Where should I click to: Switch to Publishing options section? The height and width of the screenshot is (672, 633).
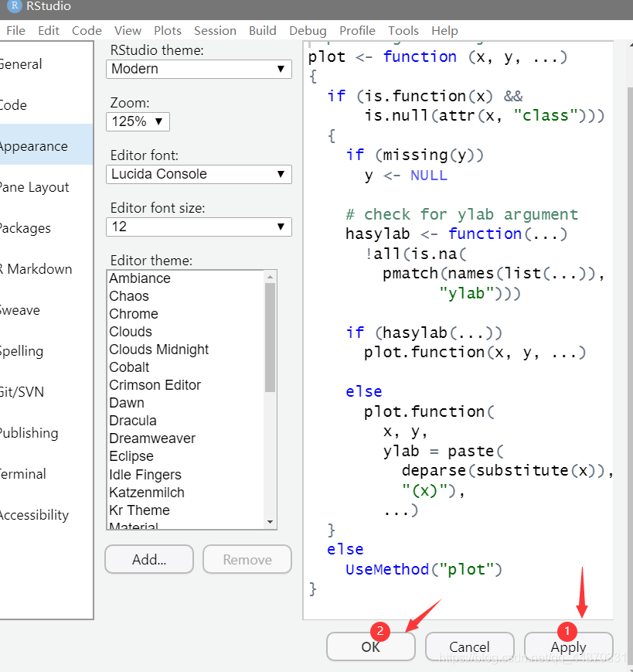point(46,433)
